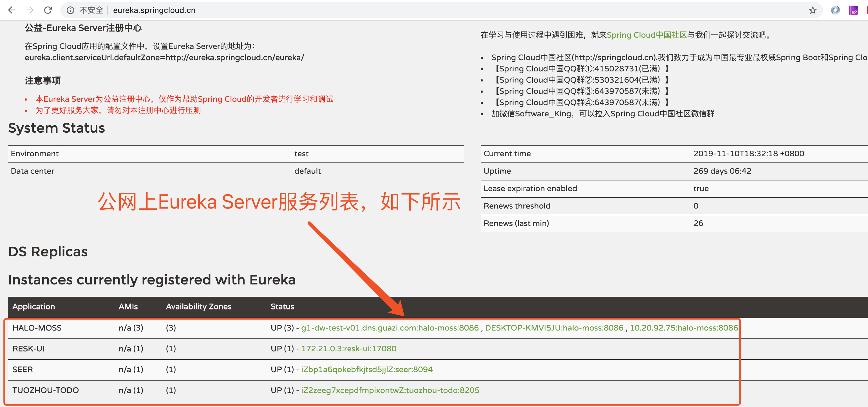This screenshot has width=868, height=407.
Task: Open g1-dw-test-v01 halo-moss instance link
Action: [x=390, y=328]
